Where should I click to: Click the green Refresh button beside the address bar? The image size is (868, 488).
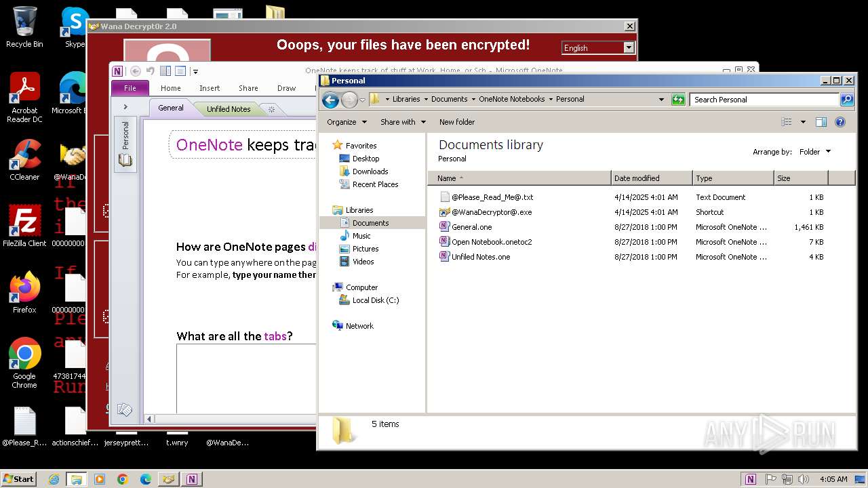pyautogui.click(x=678, y=100)
